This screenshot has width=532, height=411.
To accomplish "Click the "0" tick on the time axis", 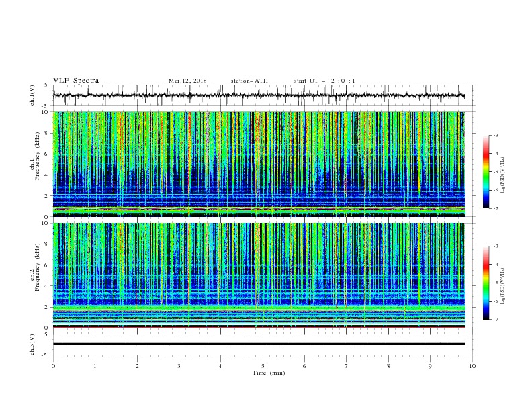I will tap(53, 366).
